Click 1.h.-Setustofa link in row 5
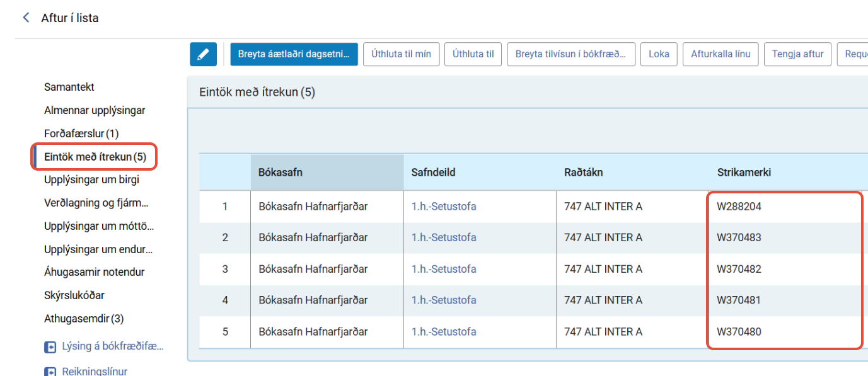The width and height of the screenshot is (868, 376). pos(444,332)
